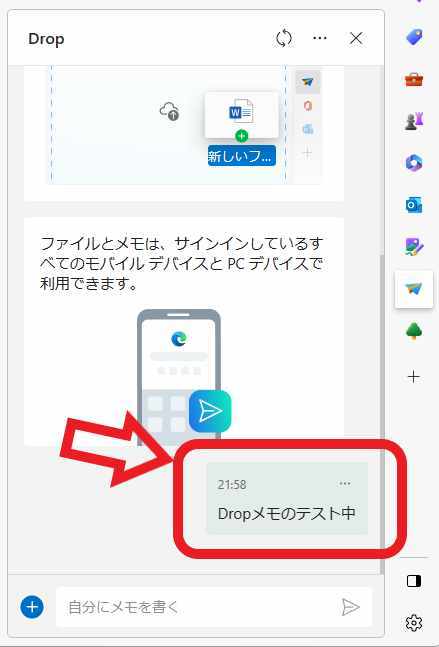Open sidebar settings gear
This screenshot has width=439, height=647.
[x=414, y=623]
